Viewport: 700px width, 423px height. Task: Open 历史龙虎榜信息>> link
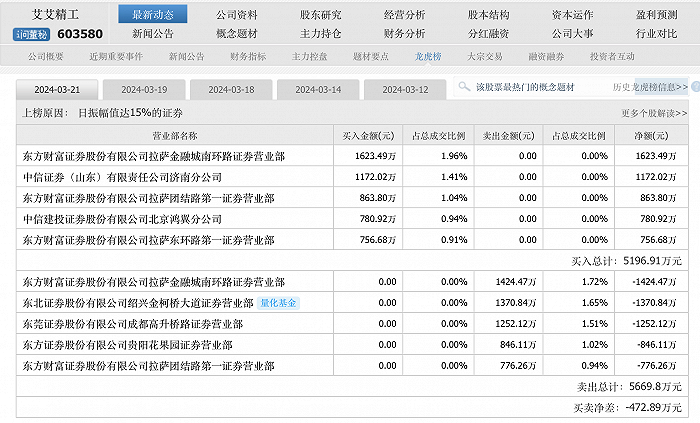point(650,87)
